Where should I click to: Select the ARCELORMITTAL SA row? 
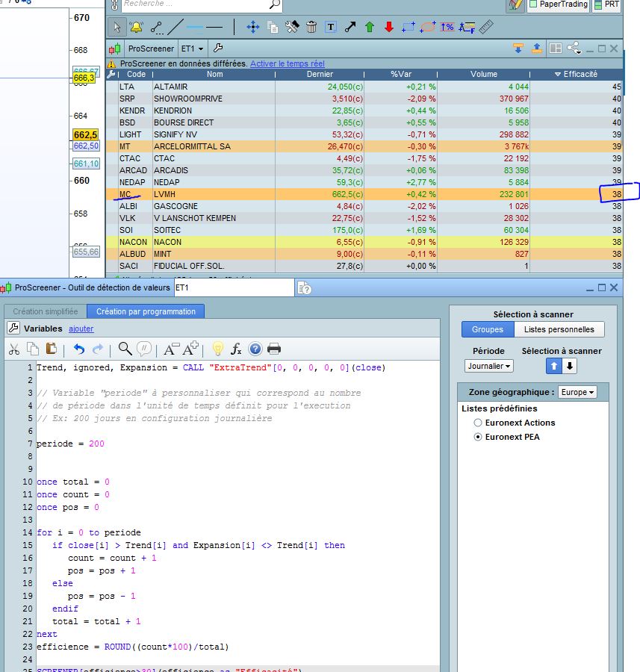pos(364,146)
